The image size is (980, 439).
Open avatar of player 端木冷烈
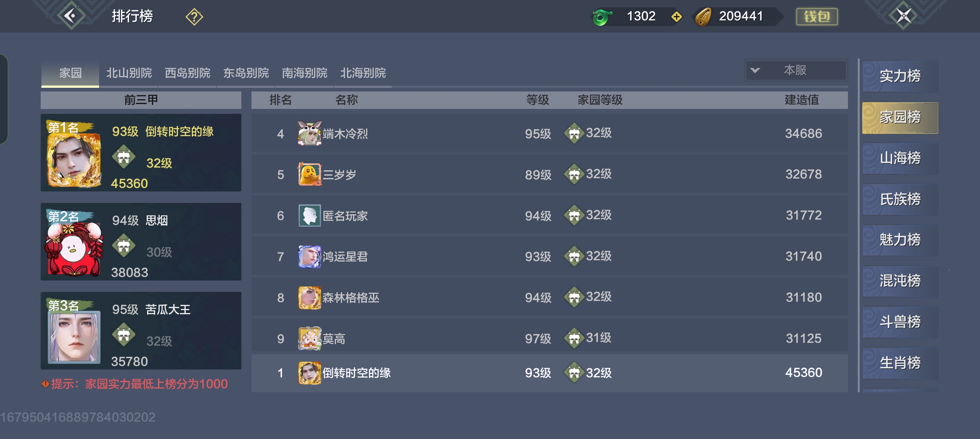(310, 133)
